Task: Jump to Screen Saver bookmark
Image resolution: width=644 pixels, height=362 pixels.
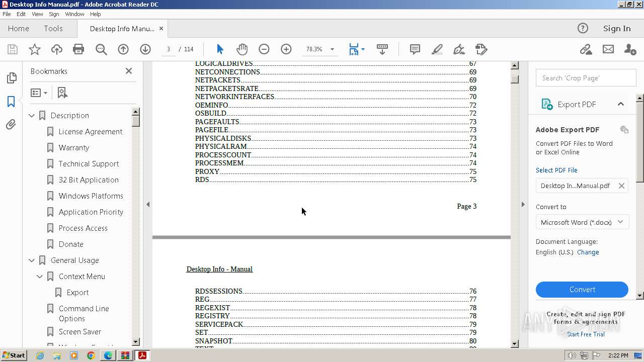Action: point(80,332)
